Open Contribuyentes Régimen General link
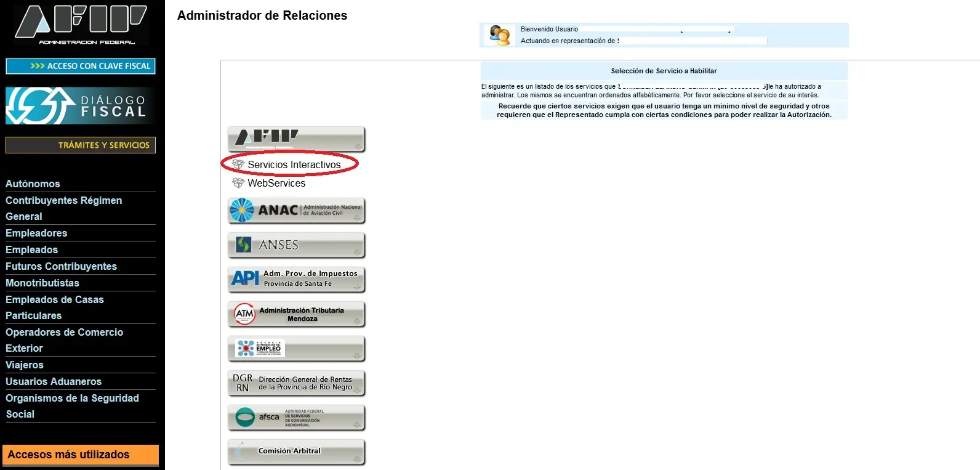The height and width of the screenshot is (470, 980). coord(63,208)
